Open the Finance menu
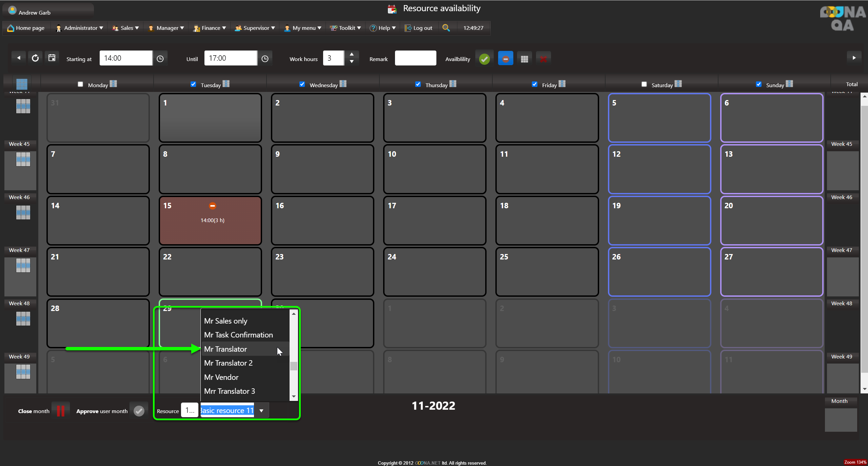Image resolution: width=868 pixels, height=466 pixels. (x=210, y=28)
